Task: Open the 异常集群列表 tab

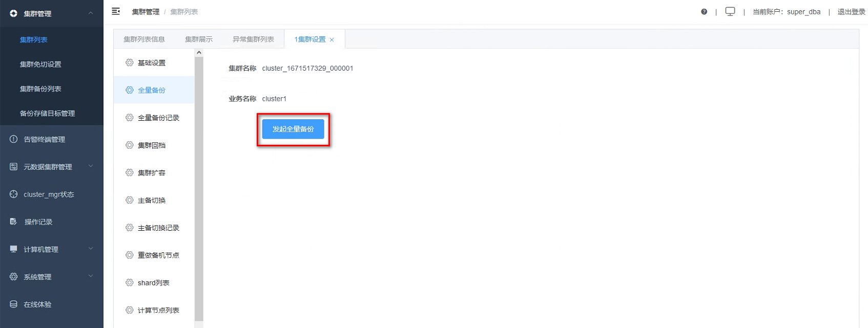Action: (x=253, y=39)
